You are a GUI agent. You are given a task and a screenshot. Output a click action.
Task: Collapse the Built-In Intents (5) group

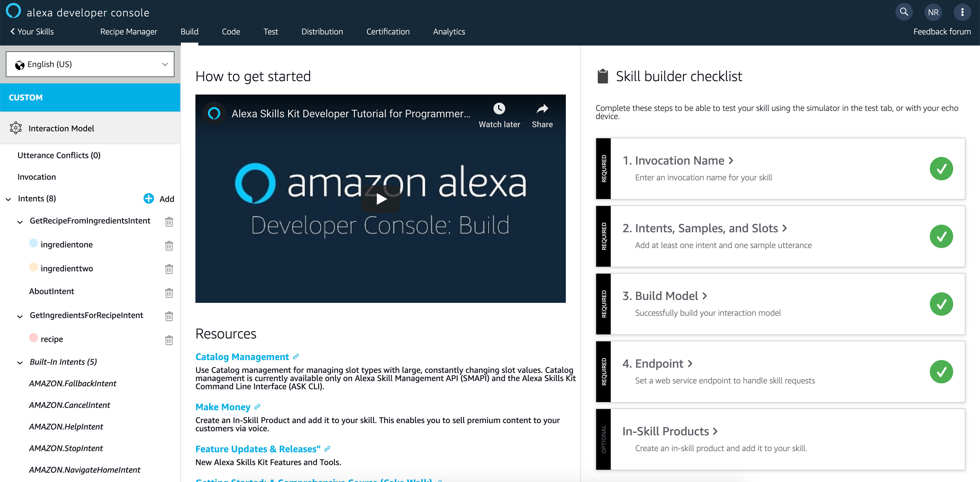pos(20,363)
